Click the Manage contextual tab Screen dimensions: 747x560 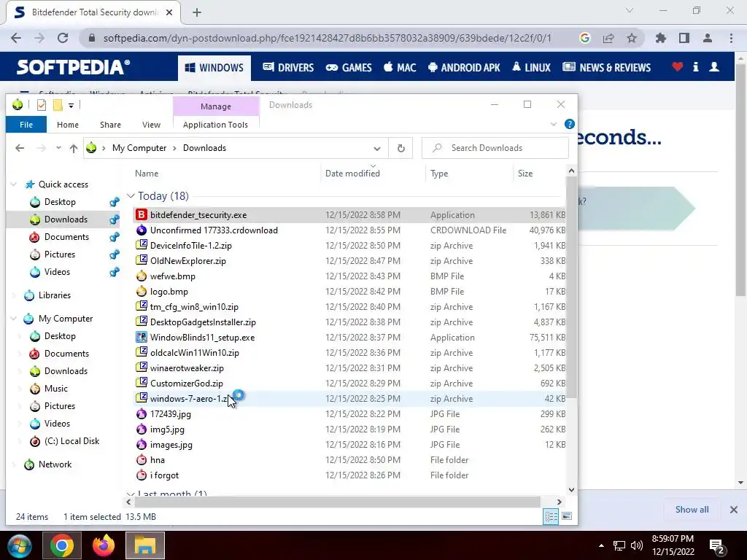coord(216,106)
